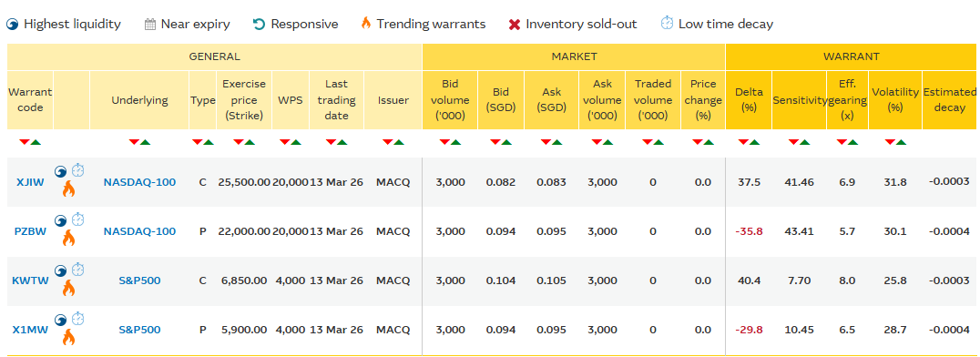The width and height of the screenshot is (980, 357).
Task: Sort Exercise price column descending
Action: [x=239, y=142]
